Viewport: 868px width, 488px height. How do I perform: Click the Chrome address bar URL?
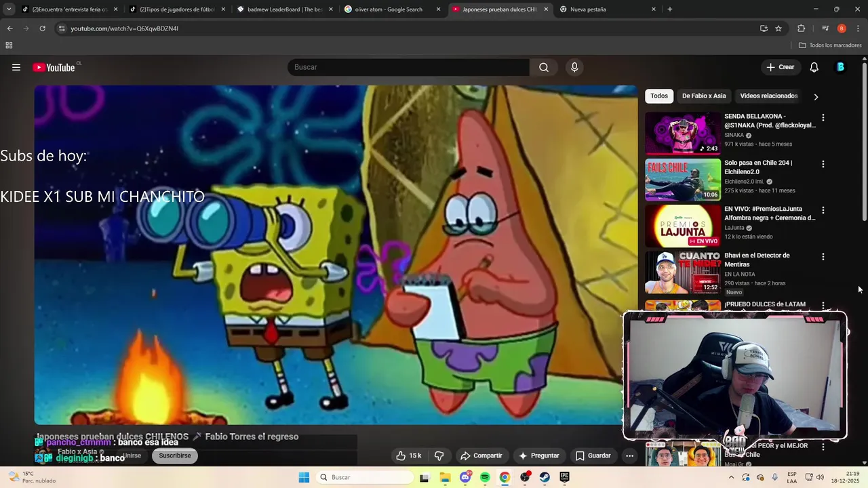[125, 28]
